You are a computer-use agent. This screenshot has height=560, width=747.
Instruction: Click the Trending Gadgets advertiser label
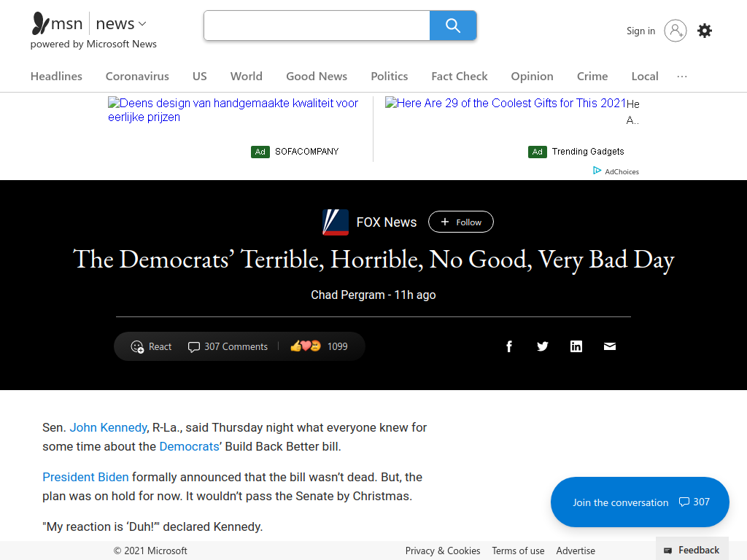pyautogui.click(x=588, y=152)
